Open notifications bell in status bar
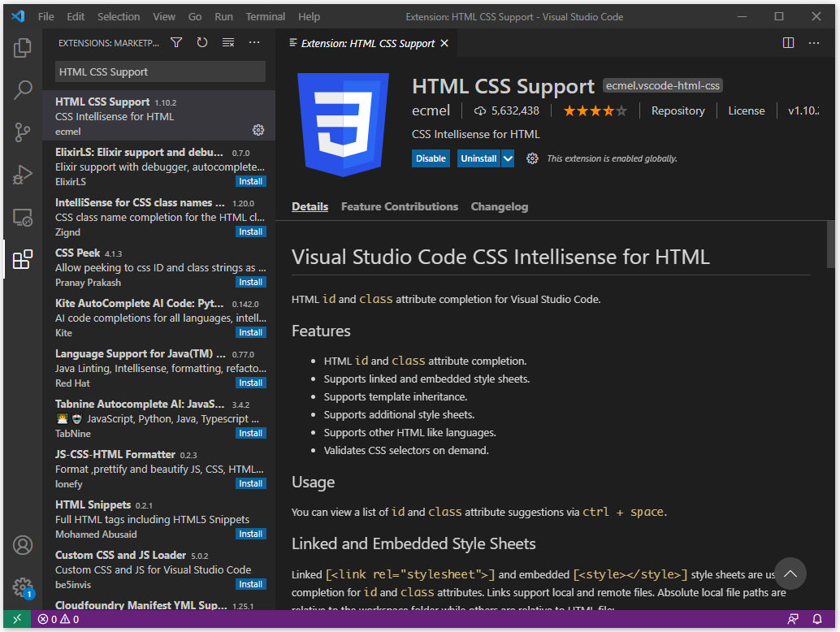Viewport: 840px width, 632px height. 817,619
